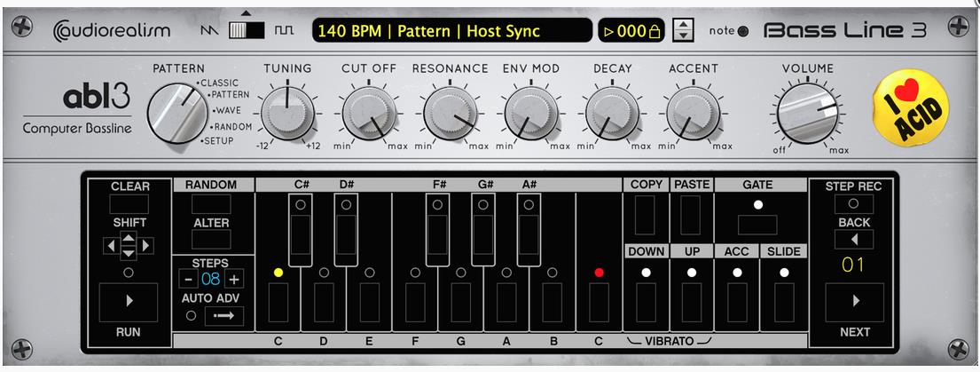Turn the PATTERN mode selector knob
Screen dimensions: 980x372
pos(177,115)
